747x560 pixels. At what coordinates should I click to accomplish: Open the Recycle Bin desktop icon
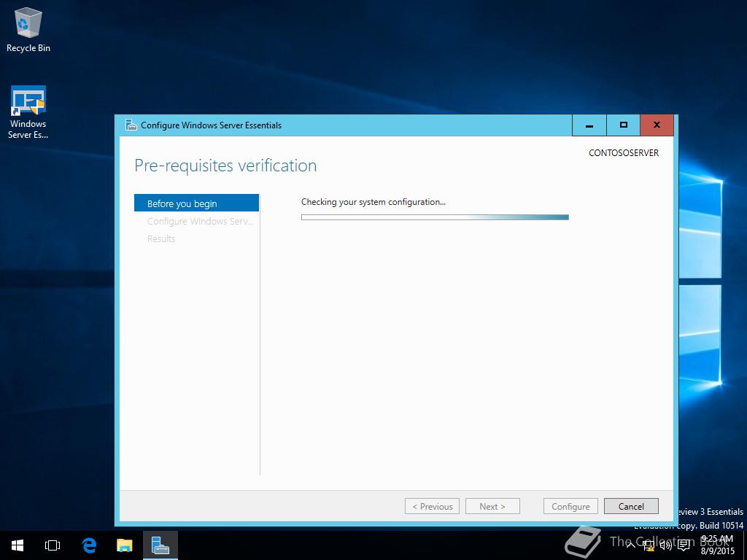28,29
